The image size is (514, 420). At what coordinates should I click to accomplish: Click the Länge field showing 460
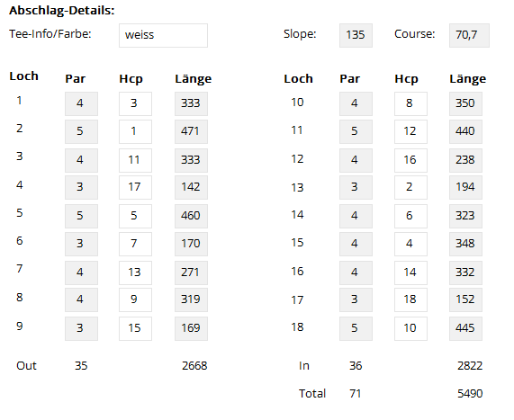coord(191,216)
